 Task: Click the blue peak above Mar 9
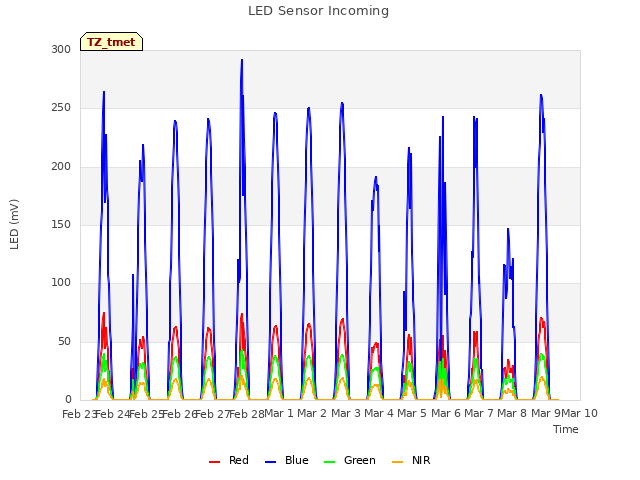[x=541, y=96]
